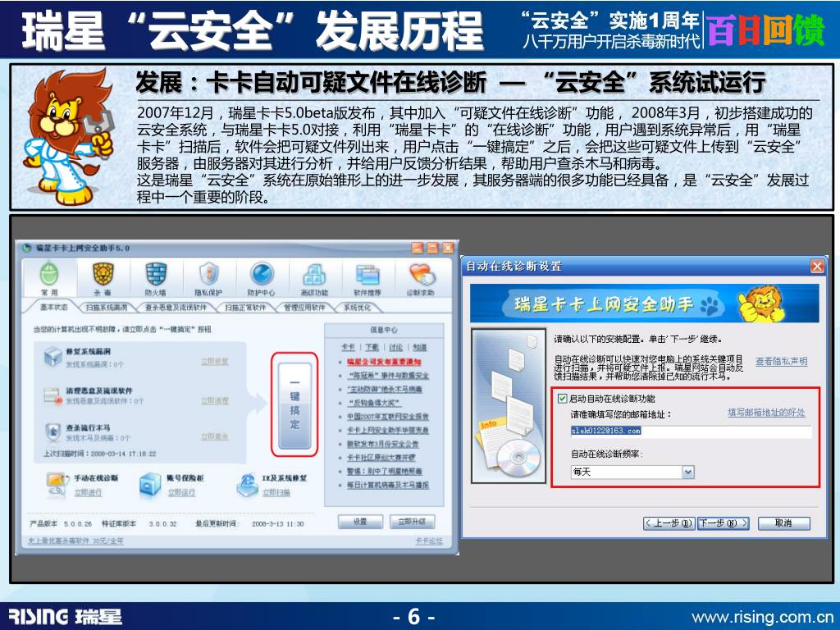Open the 史上最优惠杀毒软件 30元/全年 link

coord(75,541)
